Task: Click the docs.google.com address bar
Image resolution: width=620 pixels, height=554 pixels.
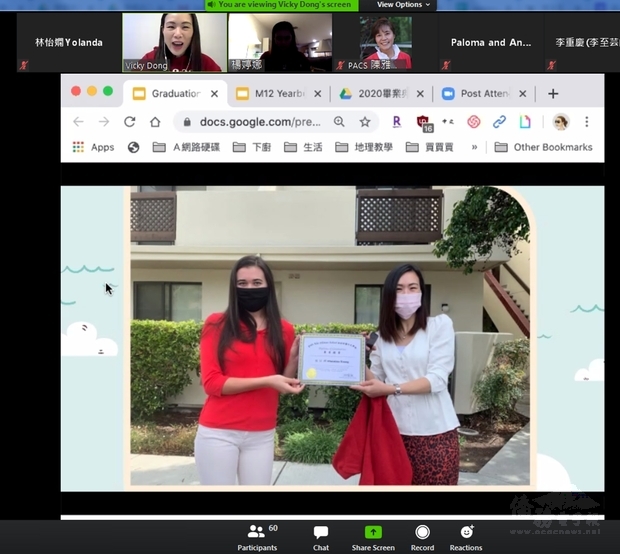Action: pyautogui.click(x=250, y=122)
